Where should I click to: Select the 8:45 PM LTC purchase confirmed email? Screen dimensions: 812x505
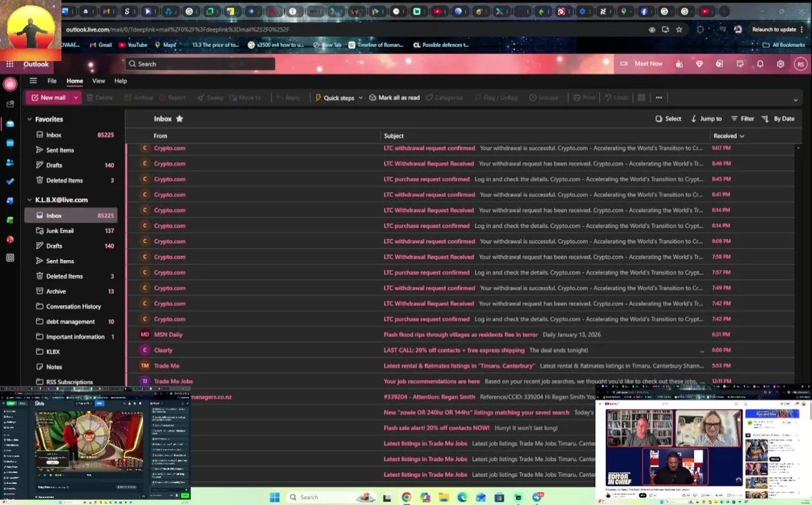click(460, 179)
